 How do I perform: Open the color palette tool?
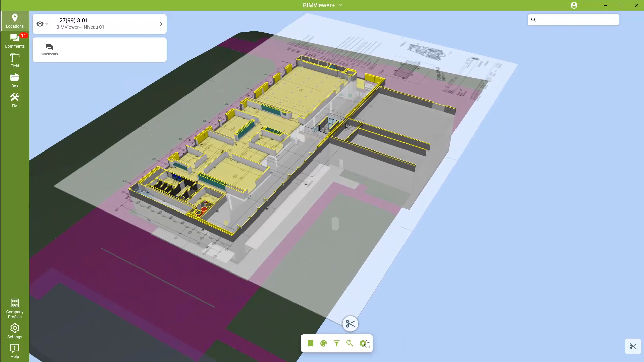pos(323,343)
